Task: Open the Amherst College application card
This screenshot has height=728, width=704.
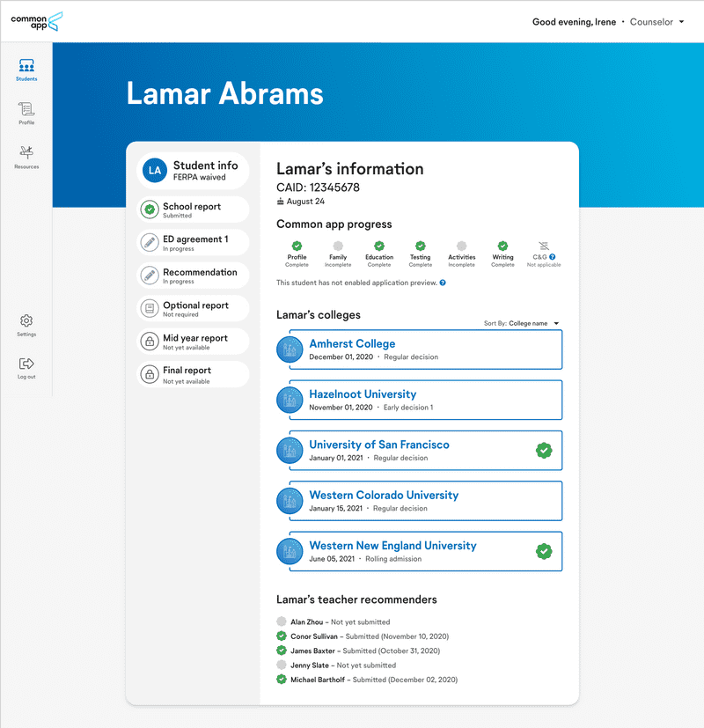Action: click(353, 343)
